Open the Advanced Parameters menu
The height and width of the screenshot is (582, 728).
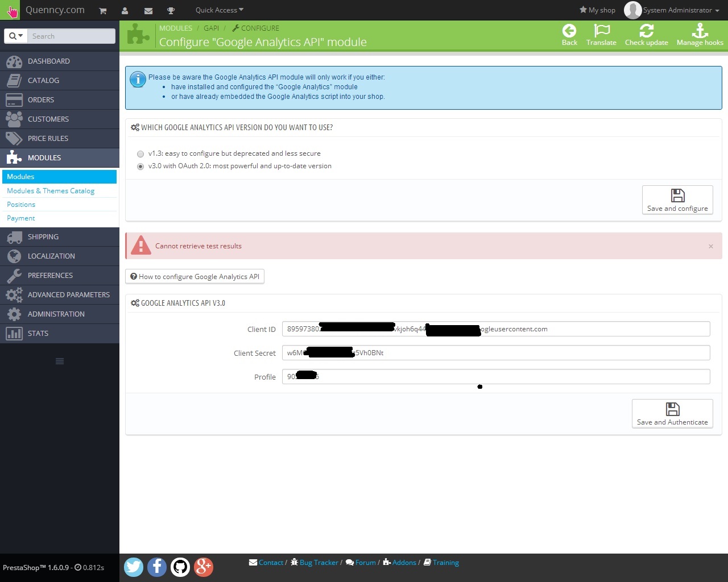(x=60, y=294)
